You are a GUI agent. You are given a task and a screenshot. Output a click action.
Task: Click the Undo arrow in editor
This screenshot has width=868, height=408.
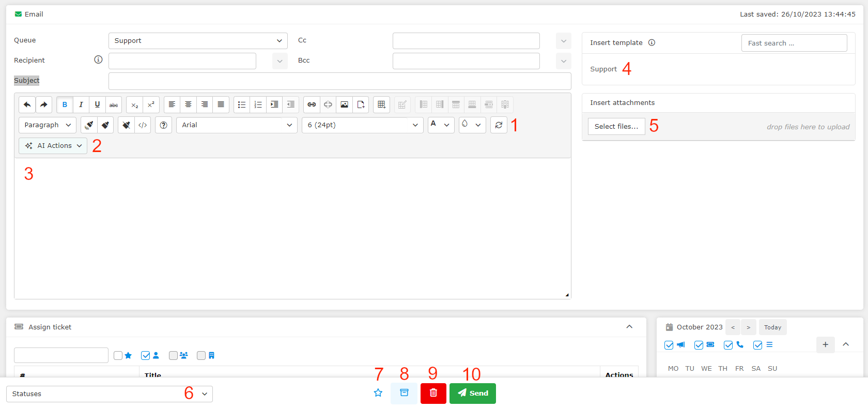click(x=27, y=104)
